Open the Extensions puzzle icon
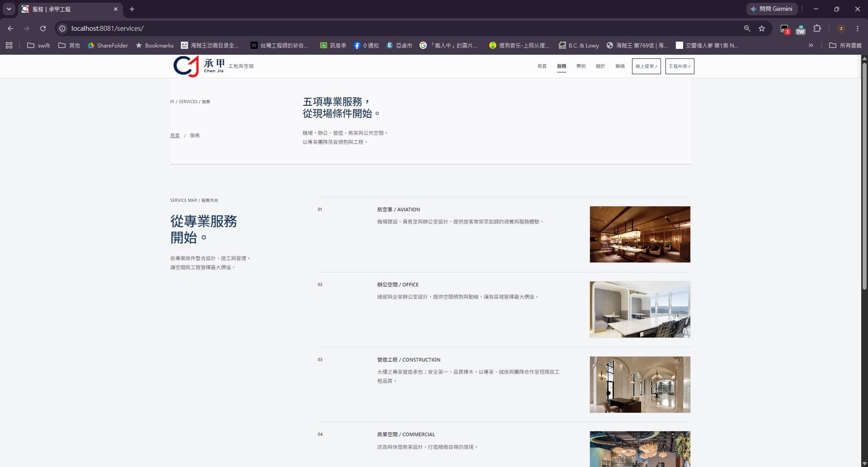The height and width of the screenshot is (467, 868). pos(817,29)
